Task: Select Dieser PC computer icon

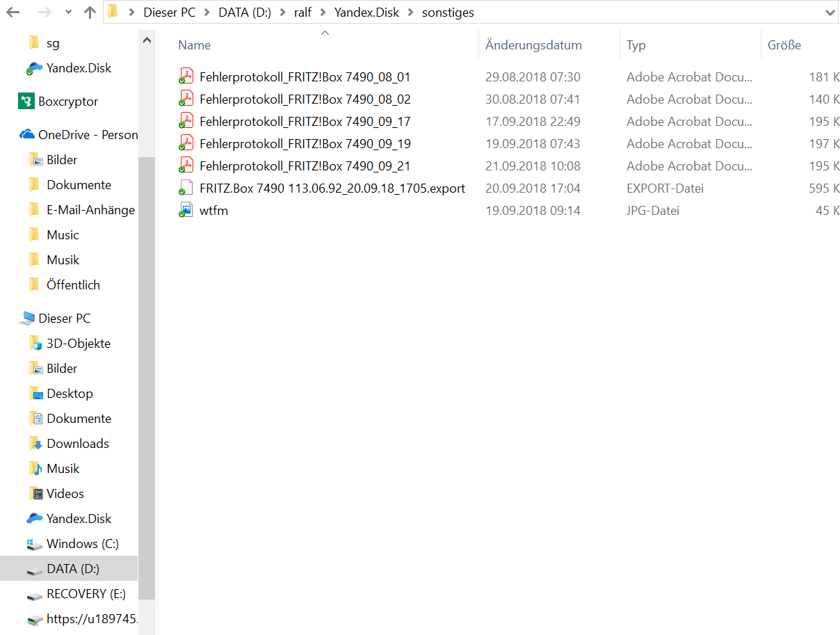Action: (27, 318)
